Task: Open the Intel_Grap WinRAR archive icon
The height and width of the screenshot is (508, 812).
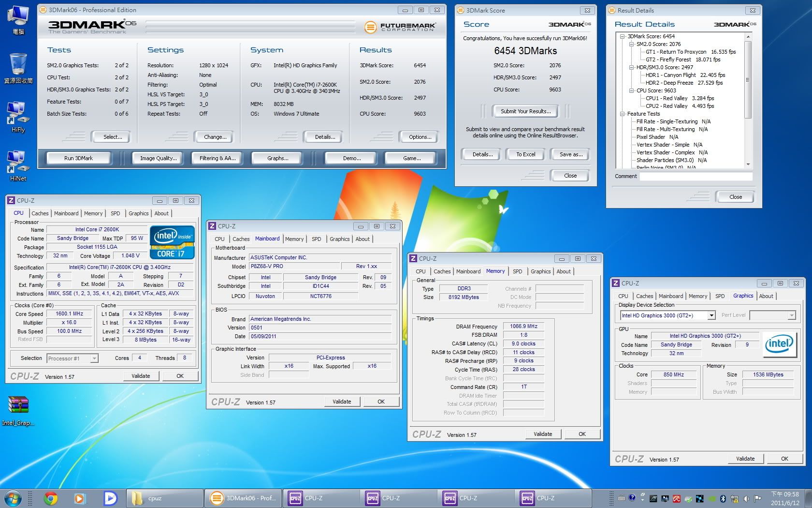Action: tap(18, 411)
